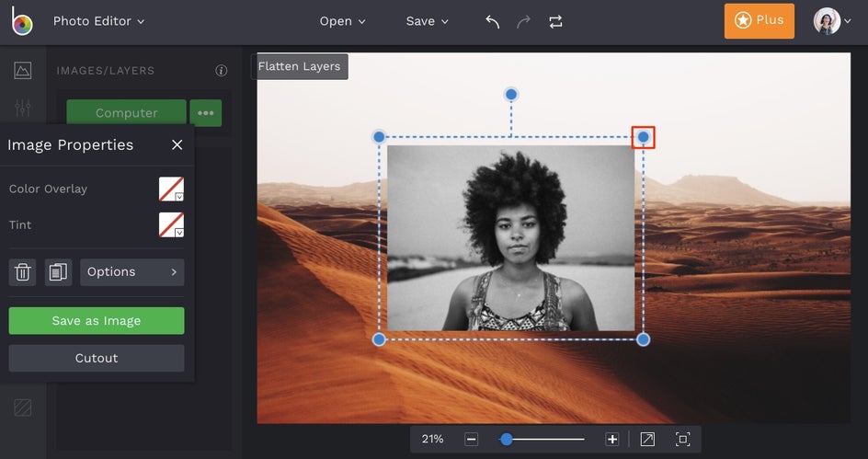
Task: Open the Image Manager sidebar icon
Action: [23, 70]
